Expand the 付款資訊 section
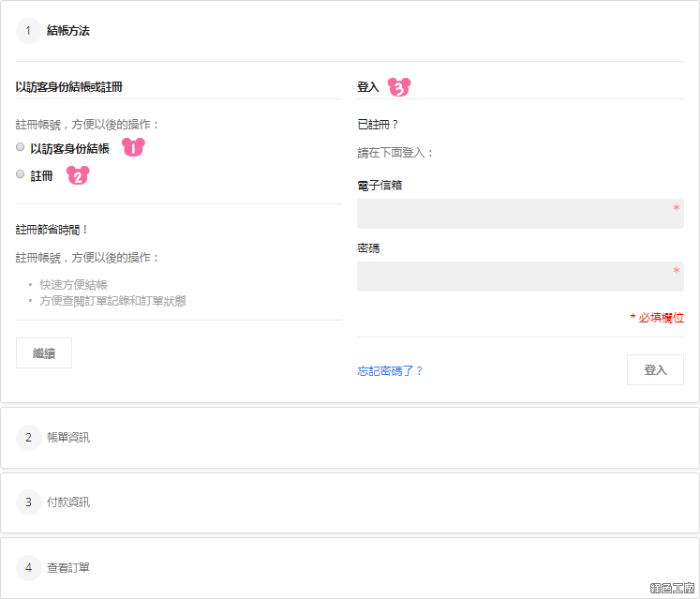Viewport: 700px width, 599px height. click(350, 502)
